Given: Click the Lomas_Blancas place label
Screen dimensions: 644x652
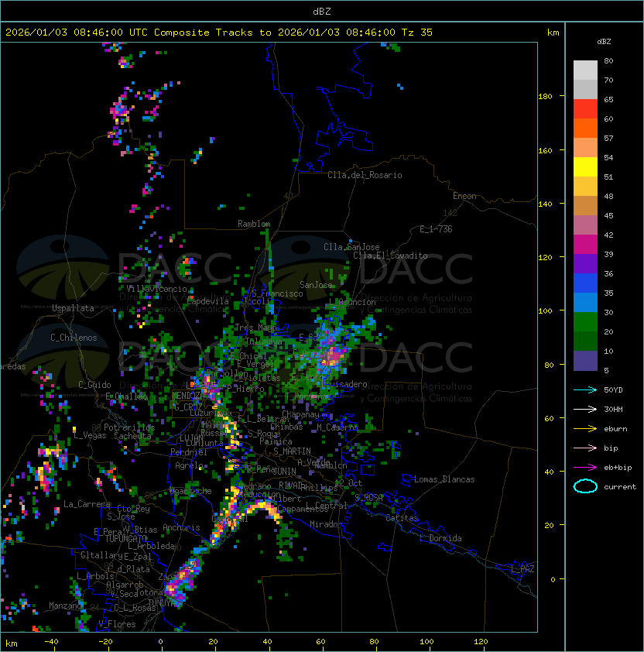Looking at the screenshot, I should 444,479.
